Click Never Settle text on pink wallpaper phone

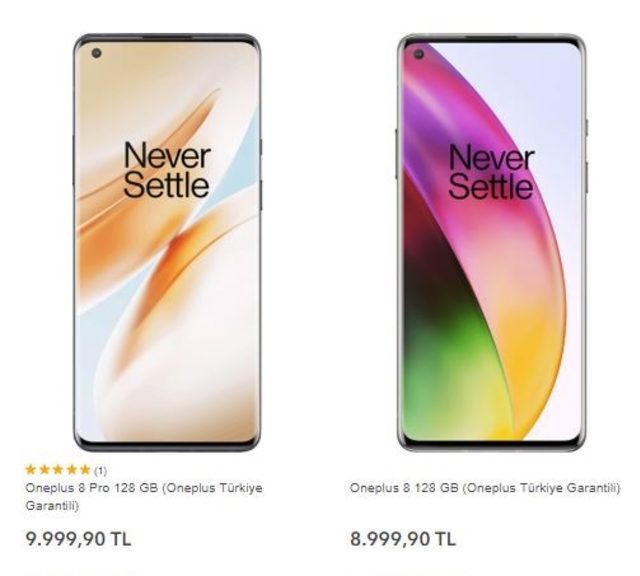coord(491,173)
